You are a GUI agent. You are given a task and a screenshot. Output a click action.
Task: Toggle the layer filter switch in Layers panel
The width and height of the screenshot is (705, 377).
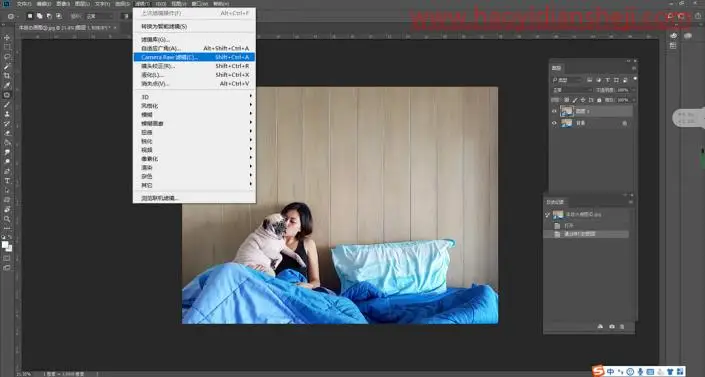click(634, 79)
